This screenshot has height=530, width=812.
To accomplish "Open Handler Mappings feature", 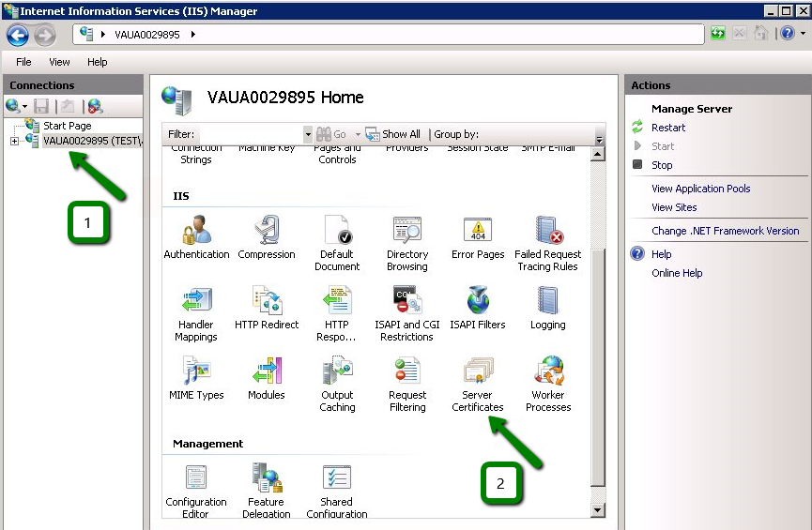I will coord(196,313).
